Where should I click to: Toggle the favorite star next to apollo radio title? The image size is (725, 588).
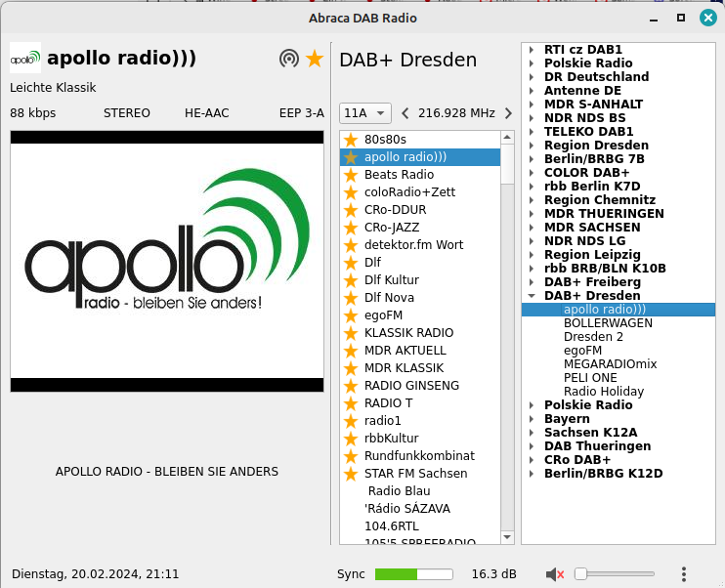tap(314, 59)
